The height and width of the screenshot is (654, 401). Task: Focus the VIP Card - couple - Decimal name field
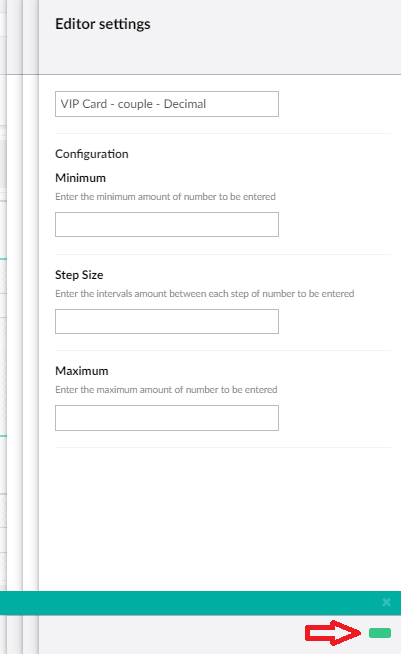167,104
